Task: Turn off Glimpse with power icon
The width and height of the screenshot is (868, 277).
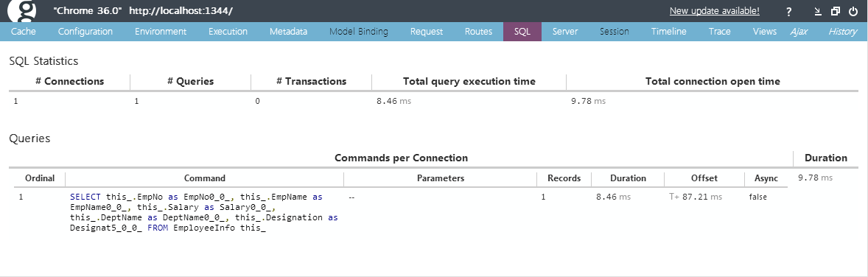Action: pos(853,11)
